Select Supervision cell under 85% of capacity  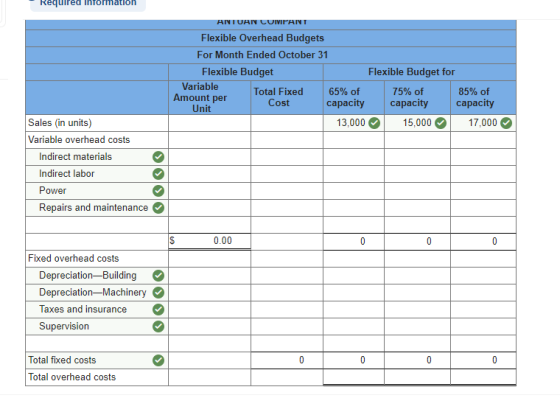(484, 327)
